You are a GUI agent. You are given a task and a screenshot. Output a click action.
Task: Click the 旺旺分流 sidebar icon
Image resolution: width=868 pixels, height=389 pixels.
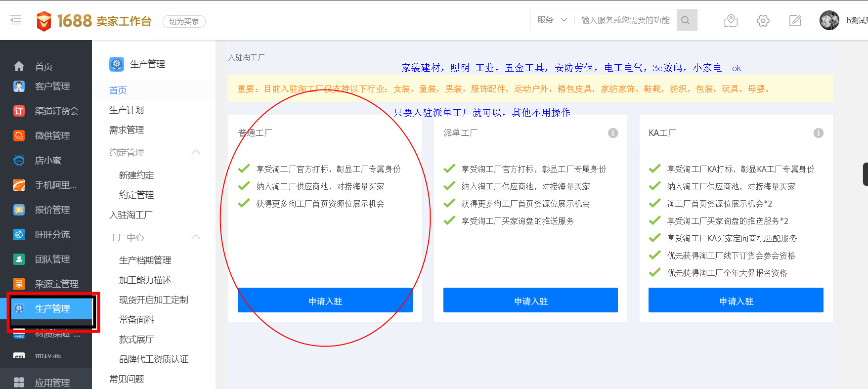[19, 234]
